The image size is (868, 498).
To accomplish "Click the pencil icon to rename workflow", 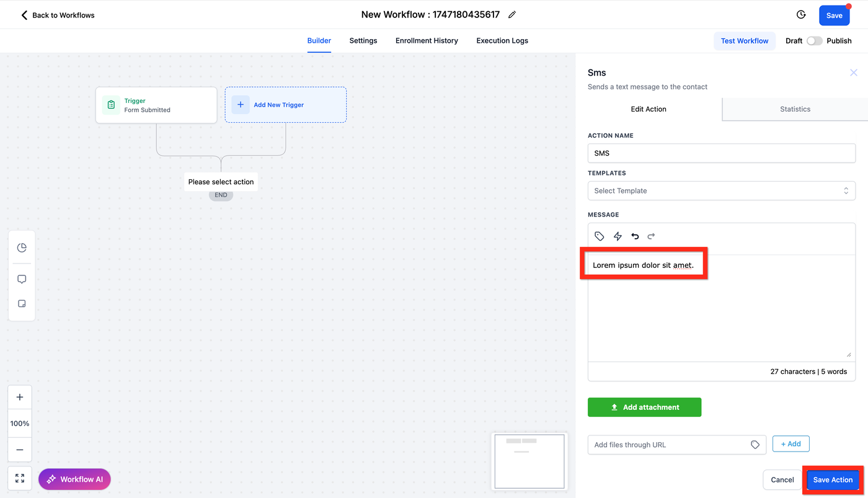I will pos(512,15).
